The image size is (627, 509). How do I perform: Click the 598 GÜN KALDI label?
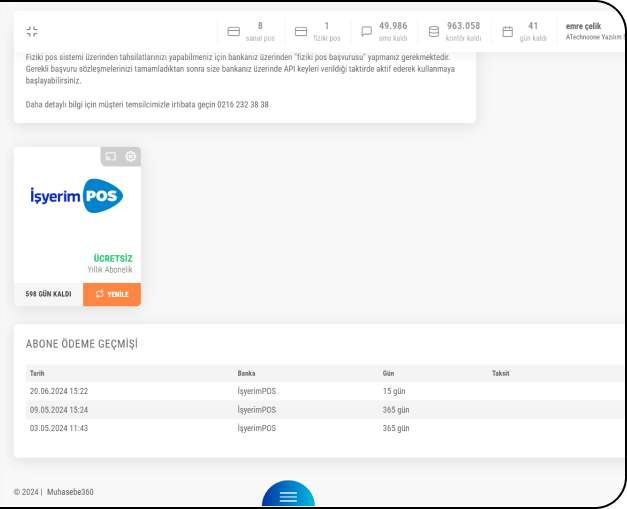pos(48,294)
